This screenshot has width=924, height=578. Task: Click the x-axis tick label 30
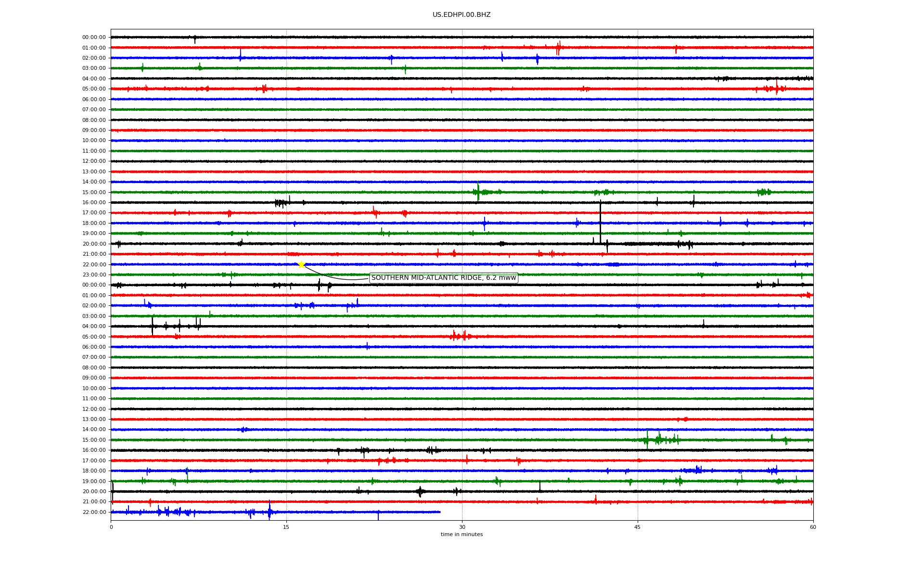462,527
